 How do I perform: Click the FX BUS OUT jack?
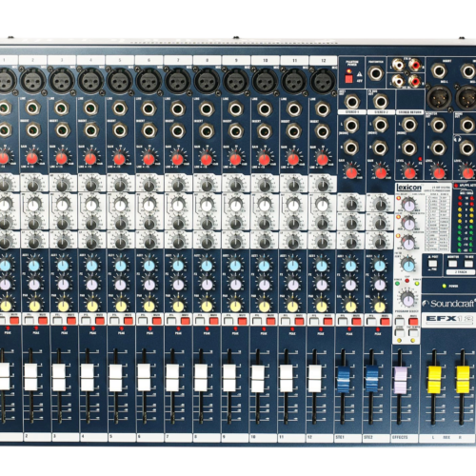381,102
